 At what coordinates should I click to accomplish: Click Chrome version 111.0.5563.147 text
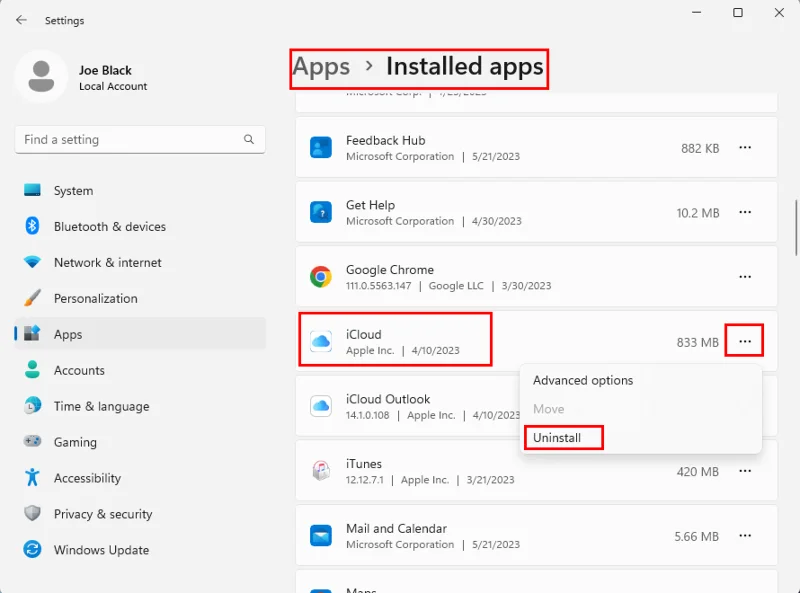tap(379, 286)
